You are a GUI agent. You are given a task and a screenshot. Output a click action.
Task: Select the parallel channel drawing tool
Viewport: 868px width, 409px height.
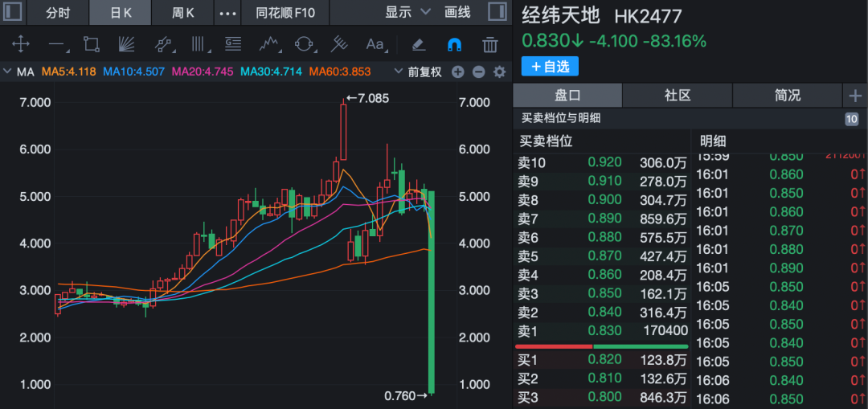(163, 44)
